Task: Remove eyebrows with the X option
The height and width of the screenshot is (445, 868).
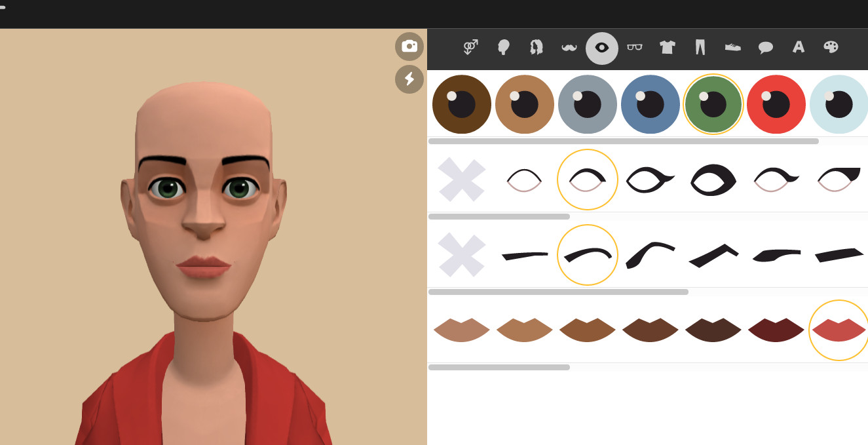Action: 462,255
